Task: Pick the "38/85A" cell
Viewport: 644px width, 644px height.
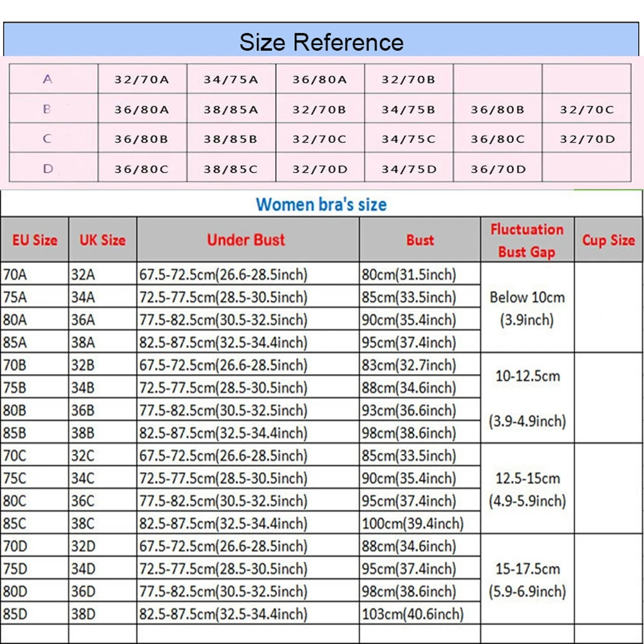Action: click(231, 109)
